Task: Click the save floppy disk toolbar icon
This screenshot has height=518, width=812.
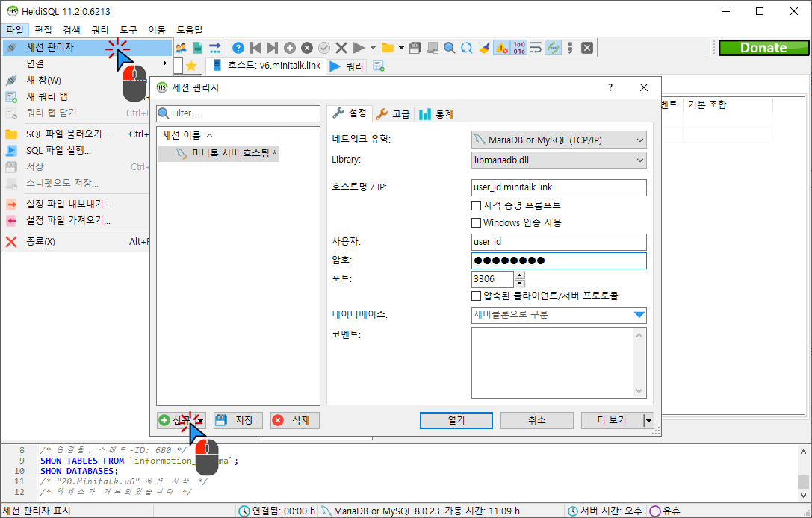Action: (x=415, y=48)
